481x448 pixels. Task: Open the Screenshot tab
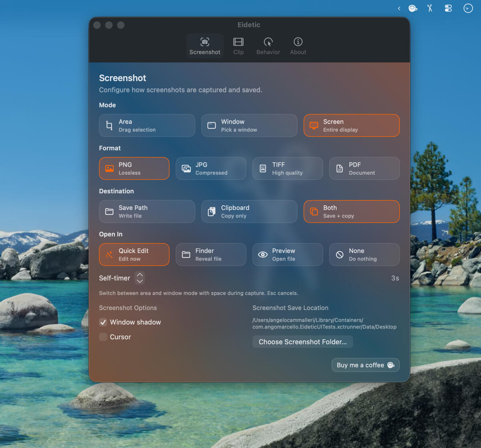(205, 46)
